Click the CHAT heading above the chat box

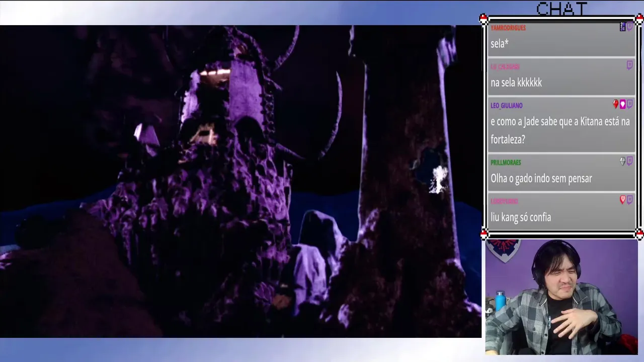[561, 9]
